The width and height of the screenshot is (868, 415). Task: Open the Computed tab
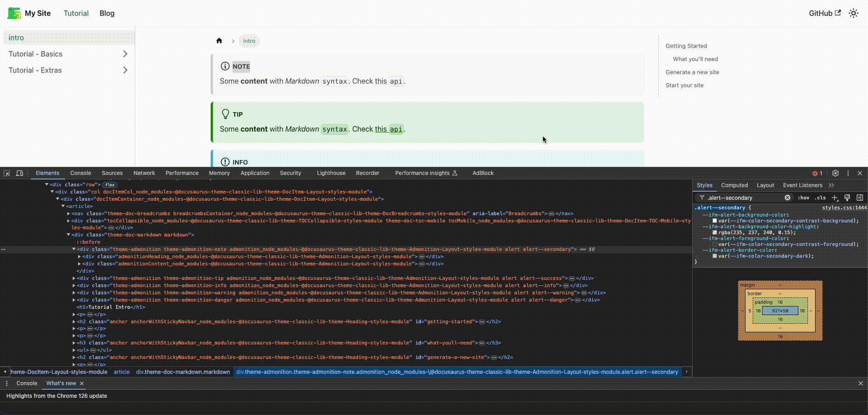734,185
